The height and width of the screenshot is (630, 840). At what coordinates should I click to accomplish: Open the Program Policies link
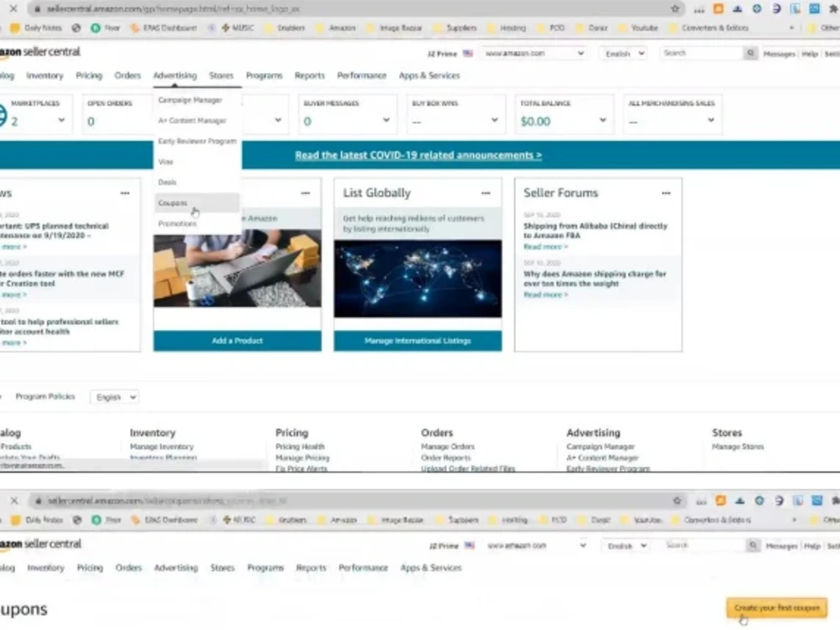click(x=45, y=396)
